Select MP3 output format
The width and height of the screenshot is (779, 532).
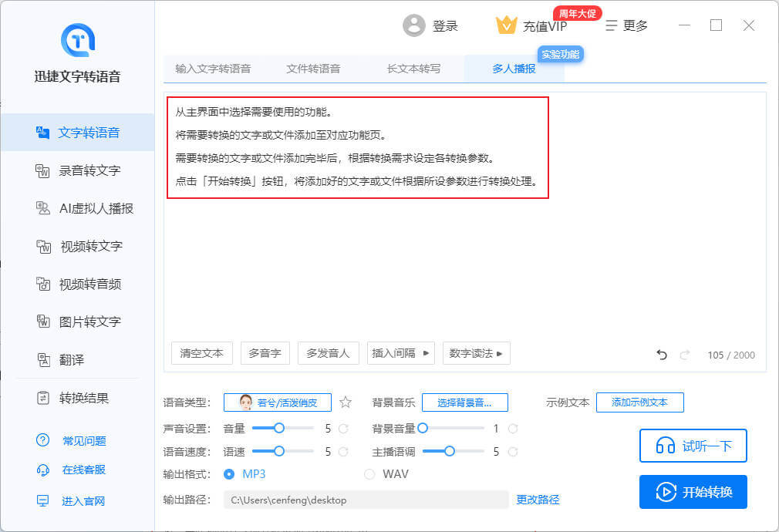229,473
